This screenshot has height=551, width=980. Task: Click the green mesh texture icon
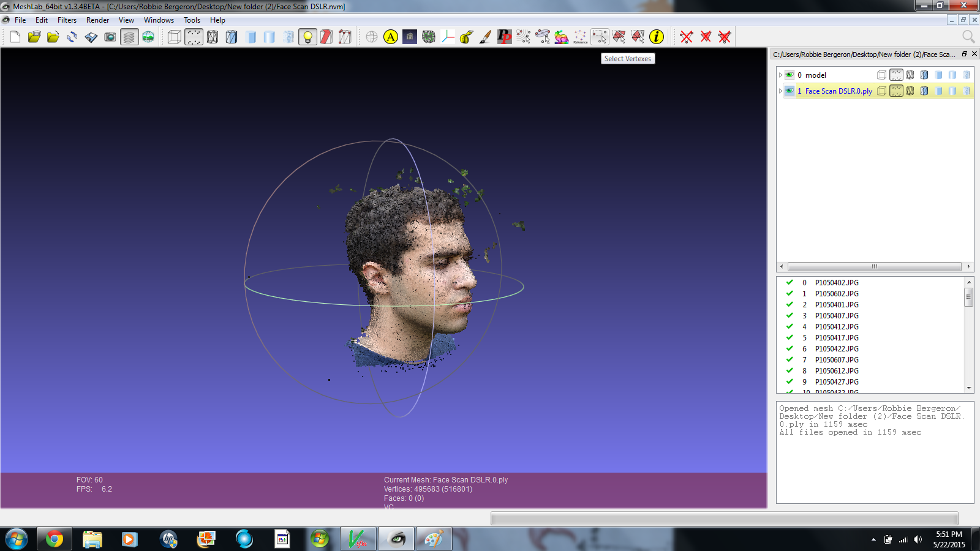[429, 37]
